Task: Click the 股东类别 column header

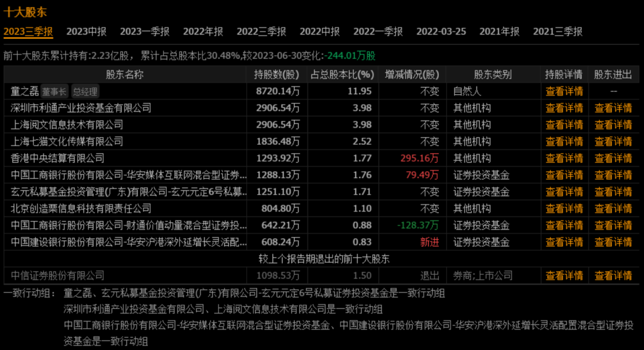Action: [493, 75]
